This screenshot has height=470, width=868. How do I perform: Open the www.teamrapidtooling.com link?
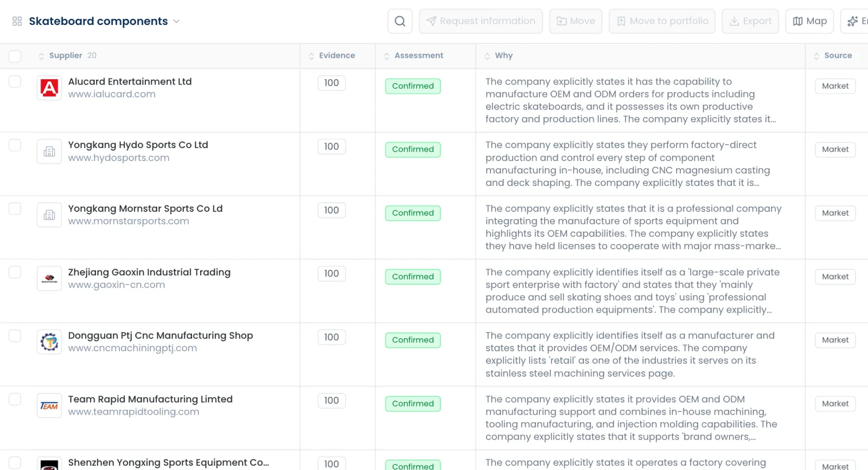[133, 412]
